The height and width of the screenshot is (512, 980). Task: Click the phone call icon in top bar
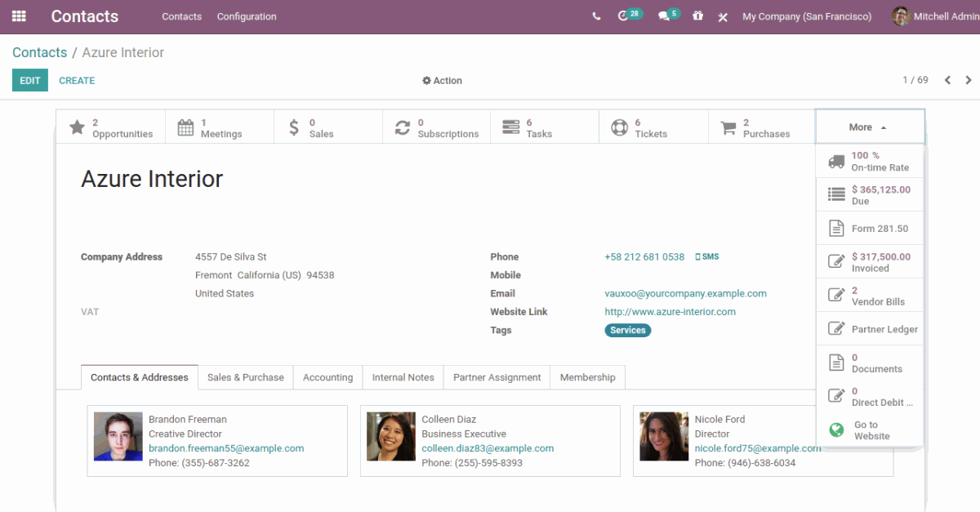point(597,16)
